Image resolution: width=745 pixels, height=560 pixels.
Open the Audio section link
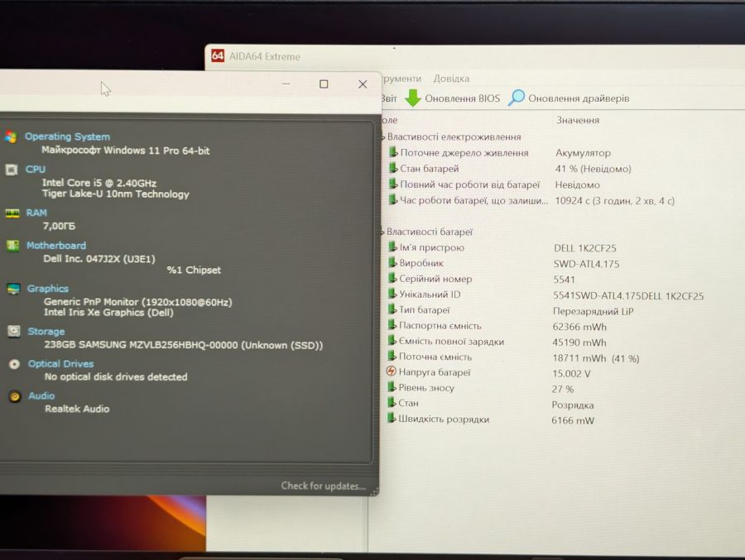click(41, 395)
